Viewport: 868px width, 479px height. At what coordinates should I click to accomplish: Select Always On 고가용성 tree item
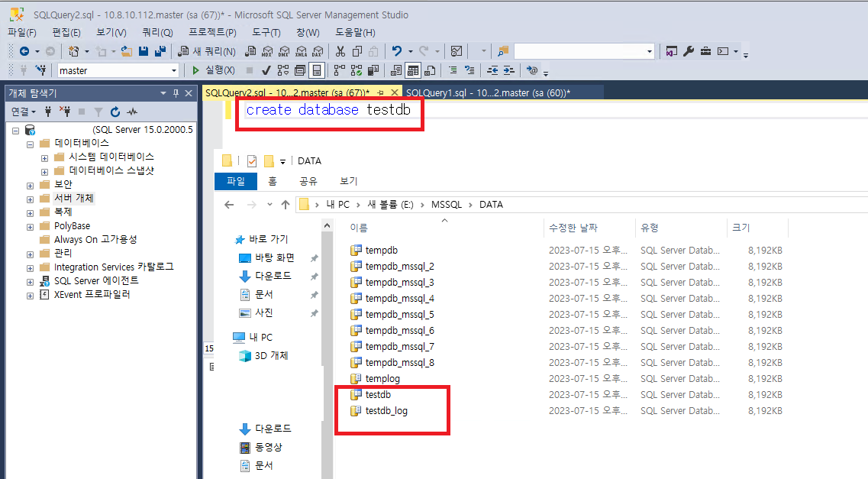coord(95,239)
